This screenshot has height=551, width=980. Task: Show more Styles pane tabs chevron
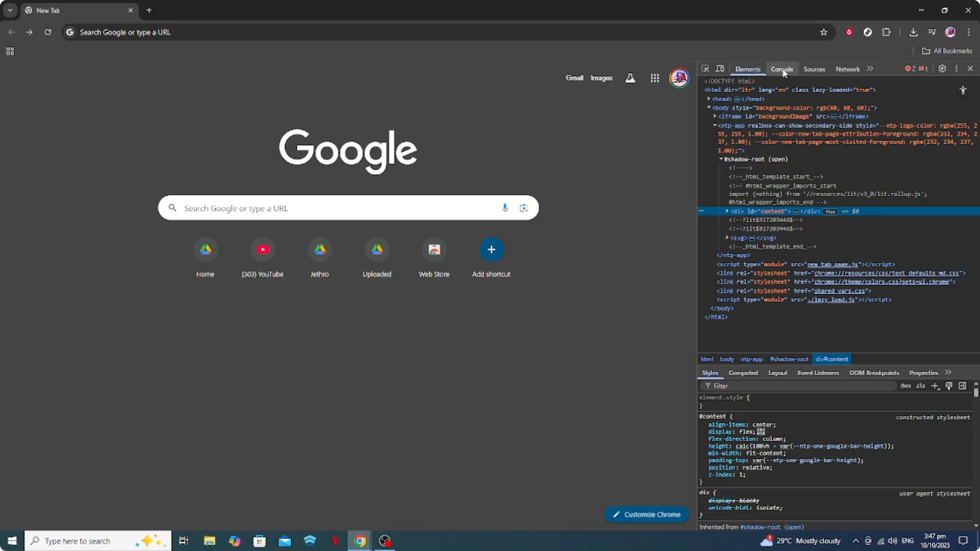948,372
